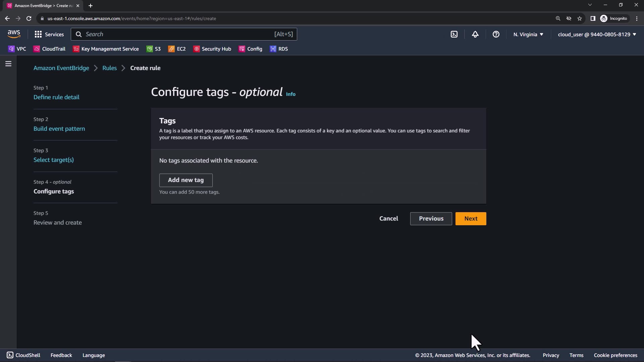Image resolution: width=644 pixels, height=362 pixels.
Task: Open the browser tab search chevron
Action: [590, 5]
